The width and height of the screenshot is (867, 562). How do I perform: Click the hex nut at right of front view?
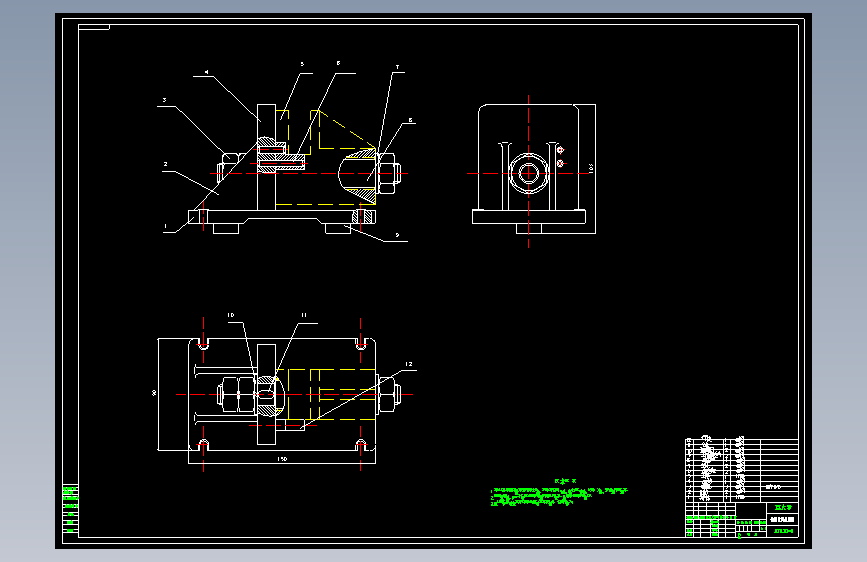(x=389, y=173)
